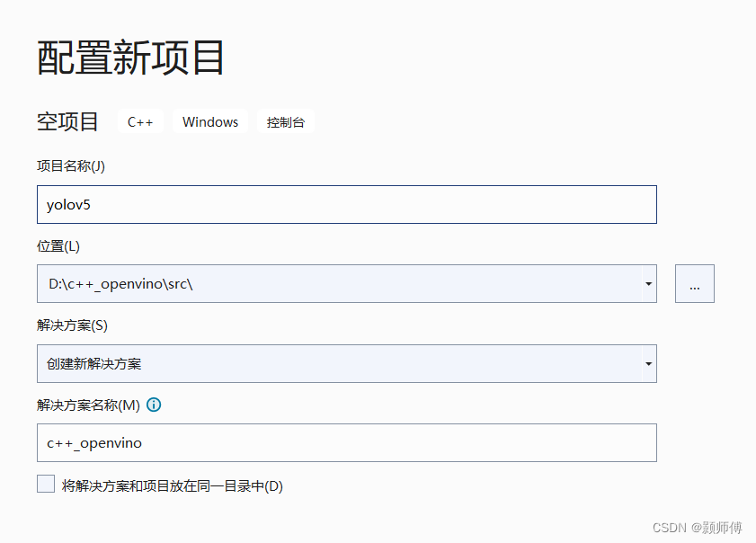
Task: Click the 控制台 tag
Action: pyautogui.click(x=286, y=122)
